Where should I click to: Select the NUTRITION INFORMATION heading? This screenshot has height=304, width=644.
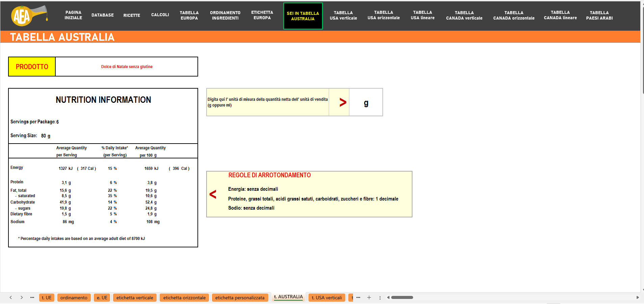(103, 100)
